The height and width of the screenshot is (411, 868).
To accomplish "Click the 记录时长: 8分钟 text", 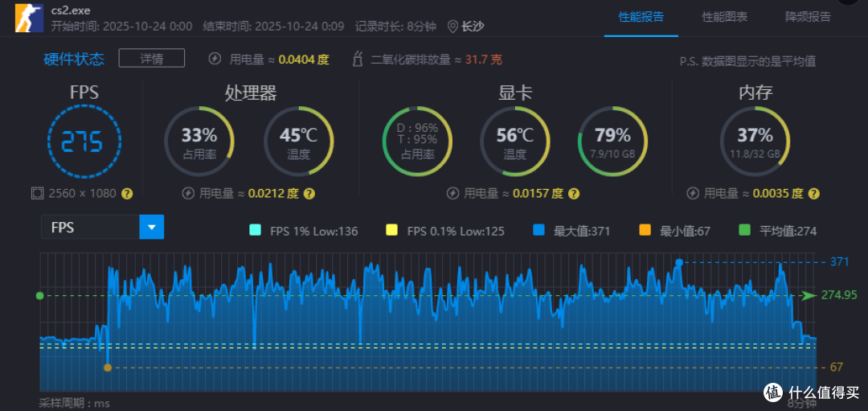I will (x=395, y=27).
